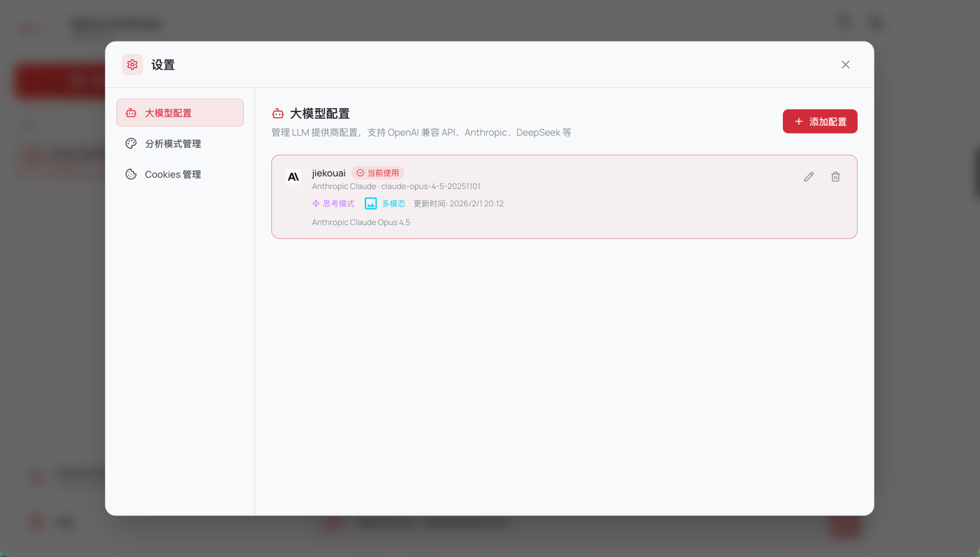
Task: Click the 多模态 label tag
Action: (x=393, y=204)
